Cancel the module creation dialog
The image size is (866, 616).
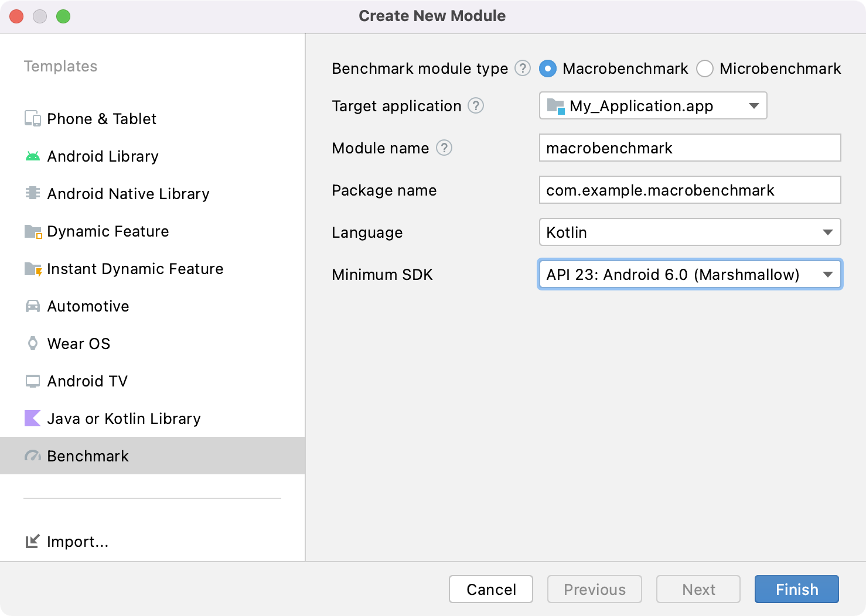(x=490, y=589)
